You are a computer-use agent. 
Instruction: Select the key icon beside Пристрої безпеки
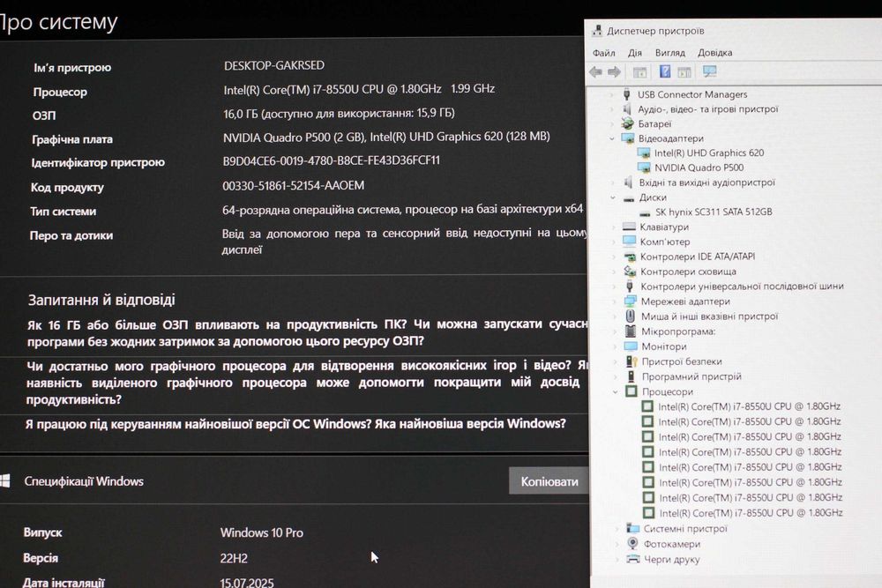pyautogui.click(x=632, y=361)
